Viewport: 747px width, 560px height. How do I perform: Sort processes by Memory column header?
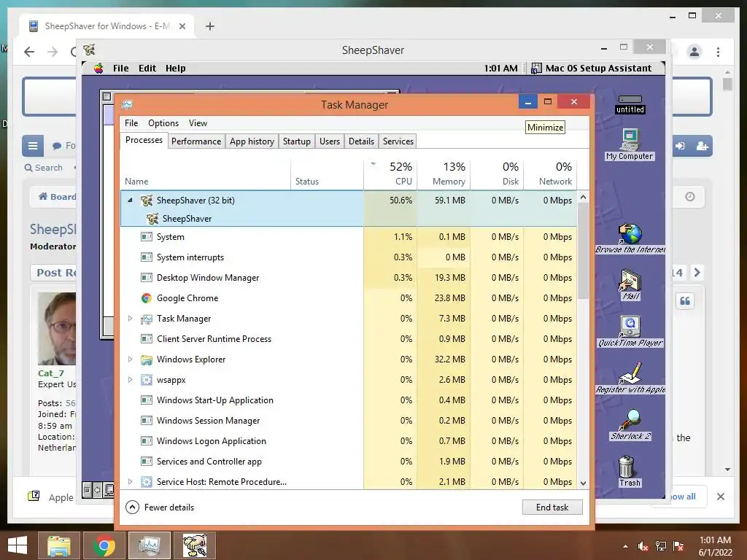pyautogui.click(x=444, y=174)
